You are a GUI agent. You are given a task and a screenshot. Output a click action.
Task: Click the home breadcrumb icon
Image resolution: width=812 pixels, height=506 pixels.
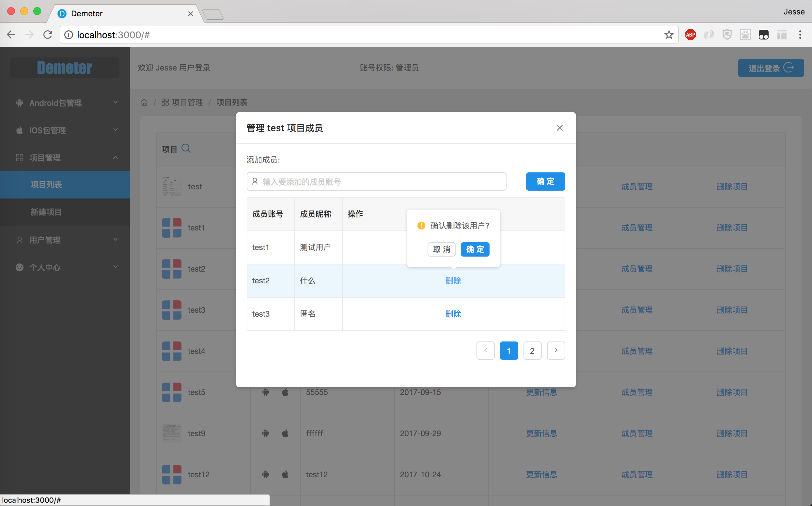(x=144, y=103)
